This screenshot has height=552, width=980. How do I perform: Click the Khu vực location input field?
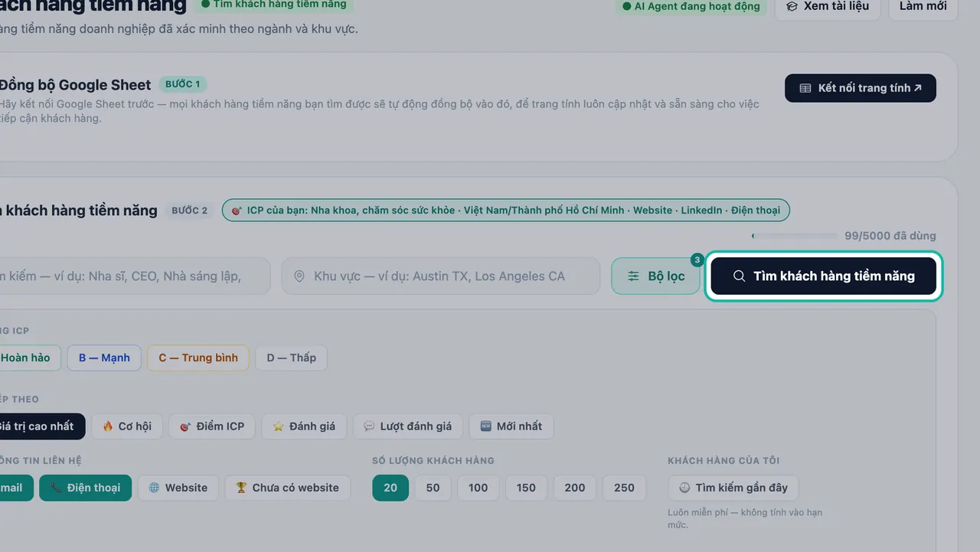click(441, 276)
